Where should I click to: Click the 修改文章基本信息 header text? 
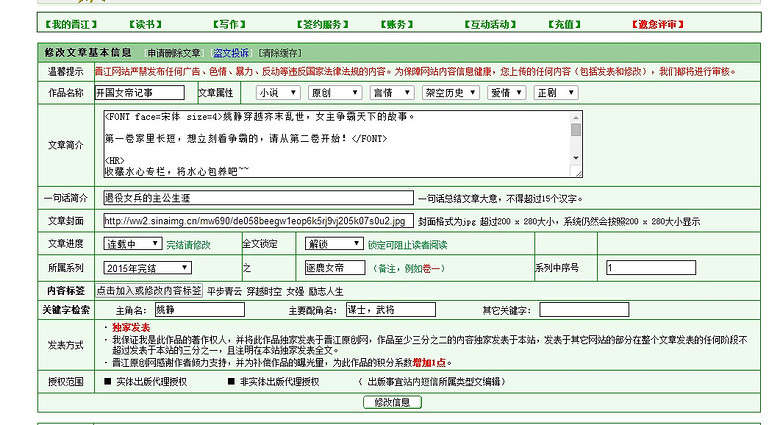click(x=88, y=52)
